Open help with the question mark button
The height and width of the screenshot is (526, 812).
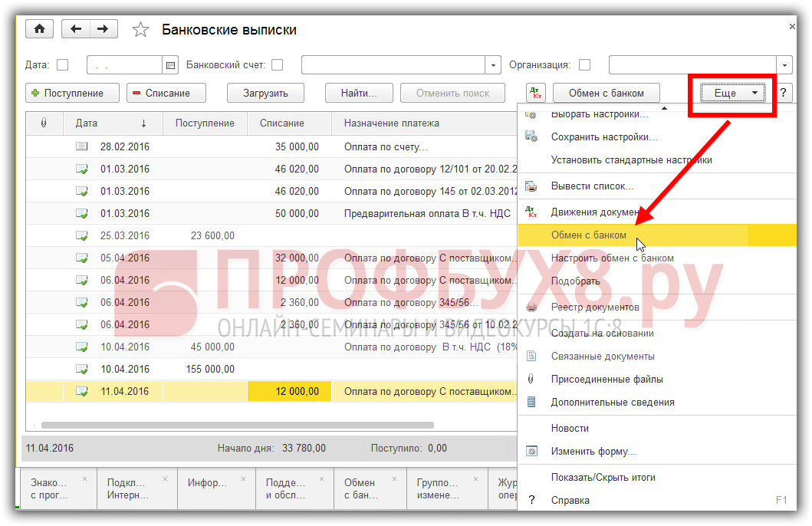click(784, 93)
